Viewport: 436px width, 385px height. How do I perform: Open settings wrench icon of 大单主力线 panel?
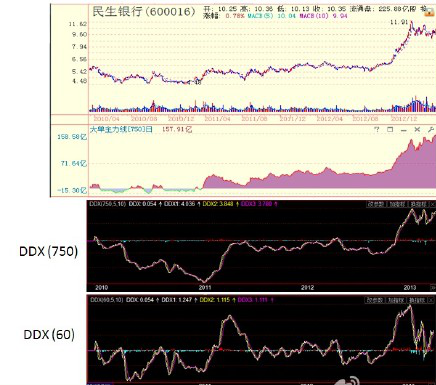point(431,129)
